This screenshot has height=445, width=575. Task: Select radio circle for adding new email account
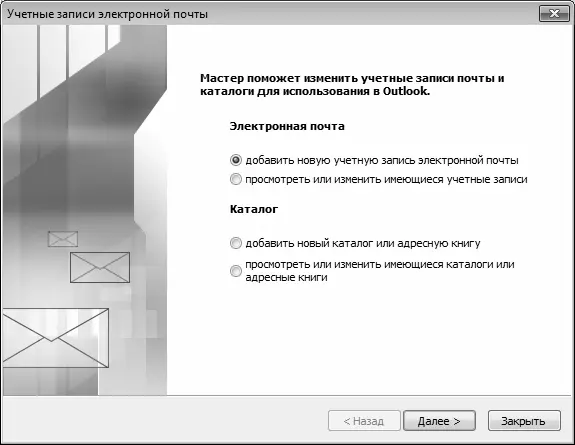[236, 160]
